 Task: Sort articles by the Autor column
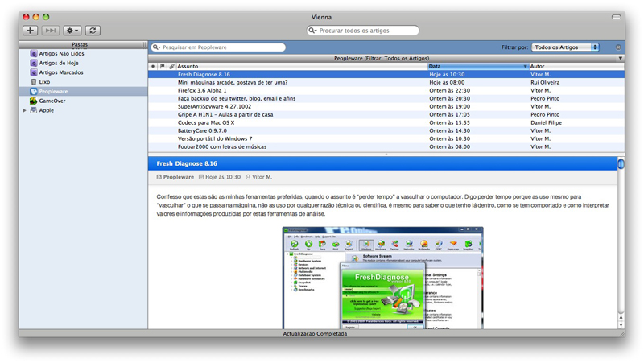(576, 66)
